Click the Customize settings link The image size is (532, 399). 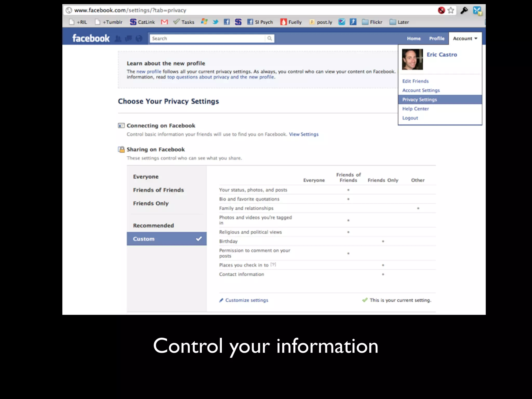click(247, 300)
